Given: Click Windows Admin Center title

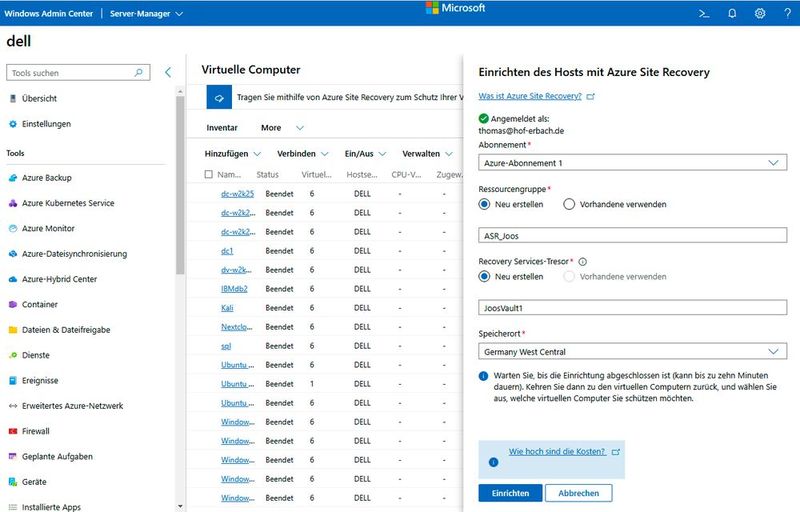Looking at the screenshot, I should point(48,14).
